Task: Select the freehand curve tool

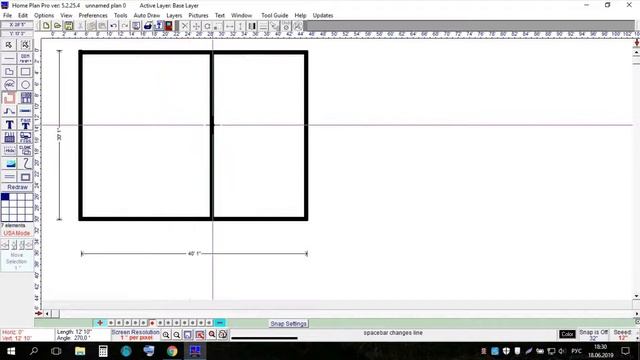Action: click(x=25, y=164)
